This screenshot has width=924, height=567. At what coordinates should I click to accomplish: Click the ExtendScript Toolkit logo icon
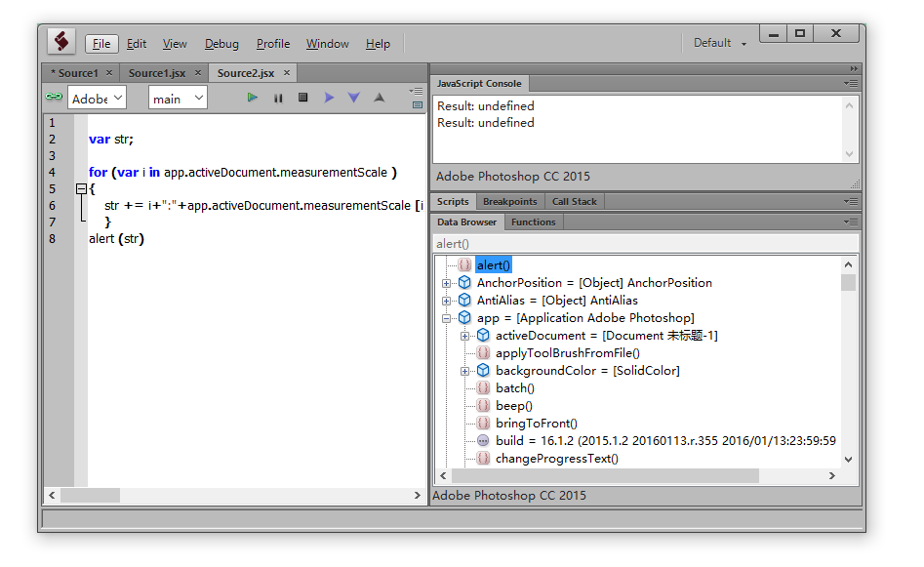[61, 42]
